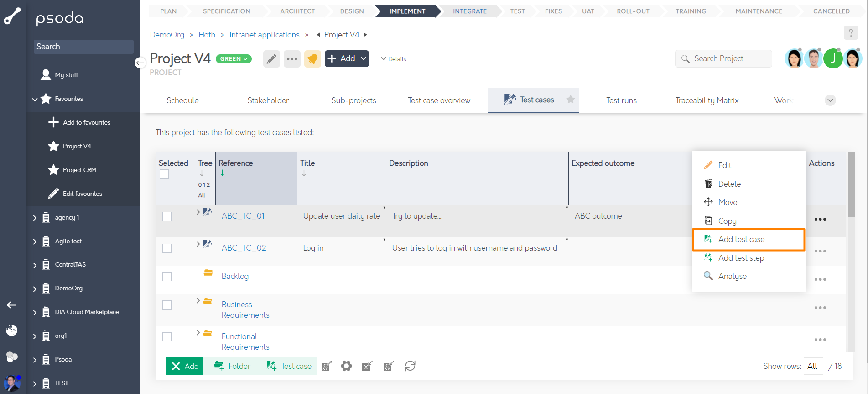Click the user profile avatar at bottom left
The width and height of the screenshot is (868, 394).
(12, 383)
